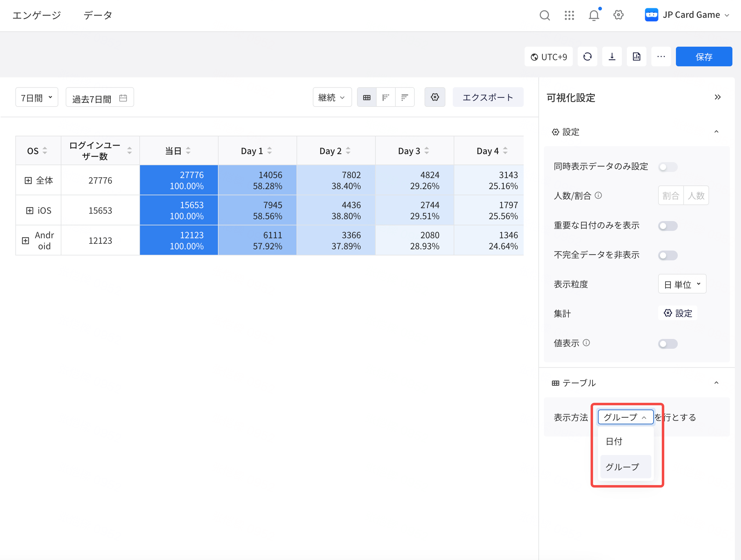This screenshot has width=741, height=560.
Task: Open the top bar settings gear
Action: point(619,15)
